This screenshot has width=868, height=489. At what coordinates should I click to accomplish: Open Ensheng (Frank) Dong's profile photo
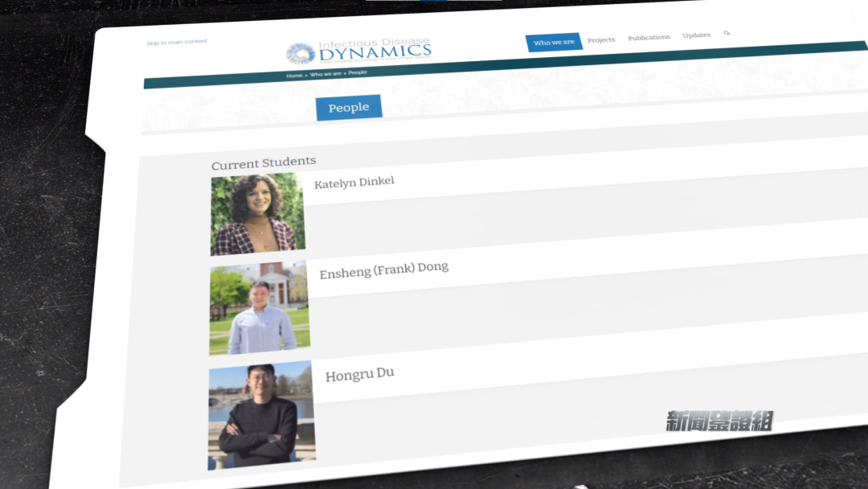click(259, 308)
